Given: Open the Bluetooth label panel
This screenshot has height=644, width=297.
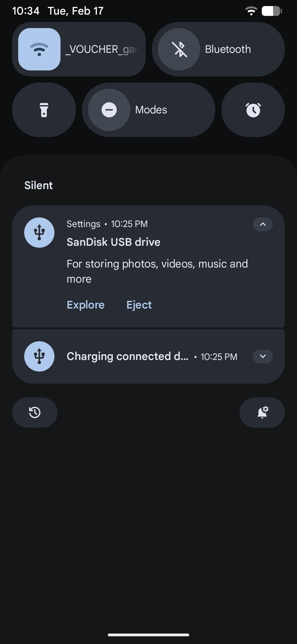Looking at the screenshot, I should pyautogui.click(x=228, y=49).
